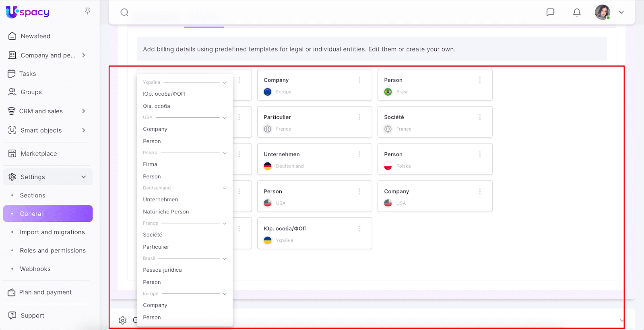The image size is (644, 330).
Task: Click the search magnifier icon
Action: (x=124, y=12)
